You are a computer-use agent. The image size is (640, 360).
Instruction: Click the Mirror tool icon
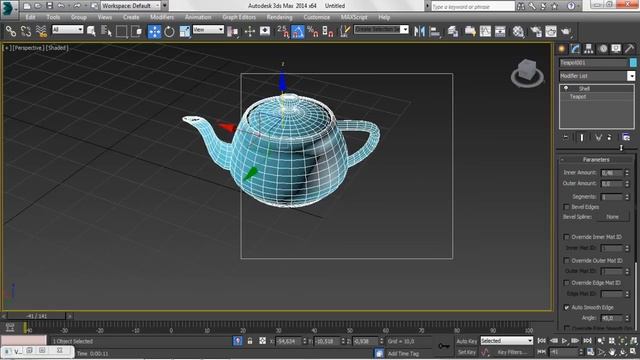tap(419, 31)
